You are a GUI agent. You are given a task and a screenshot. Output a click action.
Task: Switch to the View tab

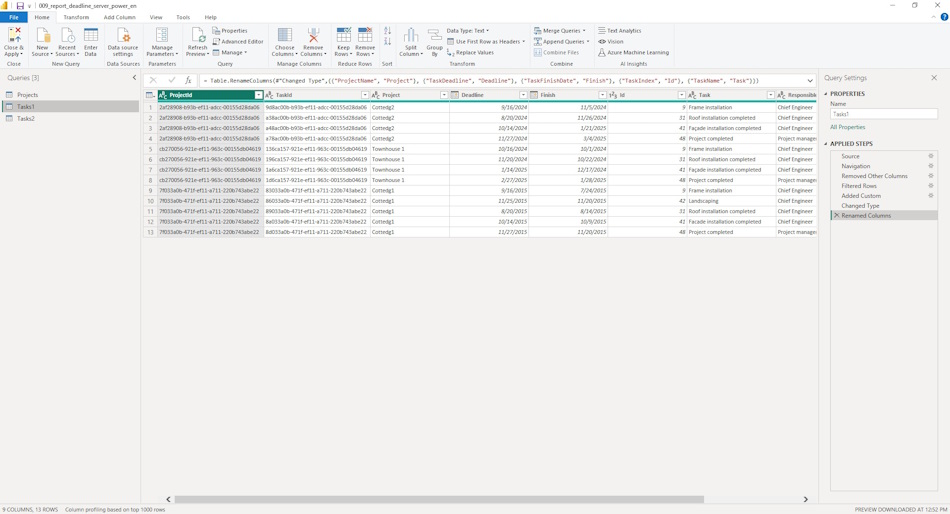(x=156, y=18)
